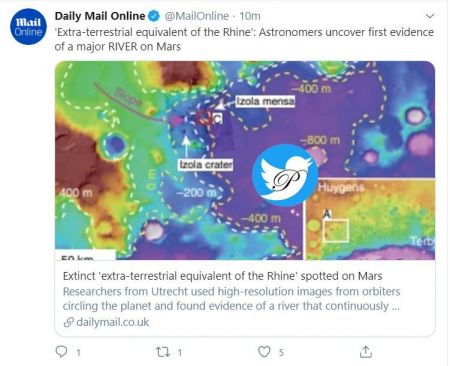Screen dimensions: 450x366
Task: Click the Huygens inset map
Action: click(x=370, y=219)
